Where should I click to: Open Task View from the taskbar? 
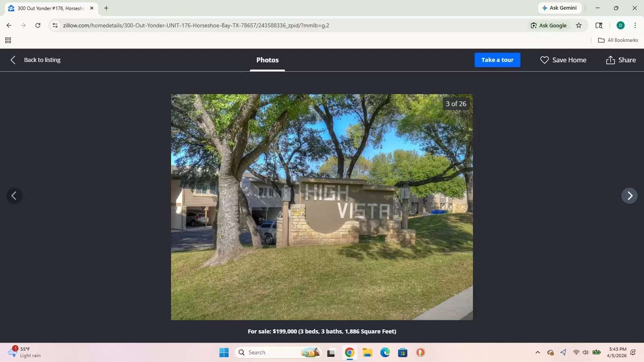click(x=331, y=353)
